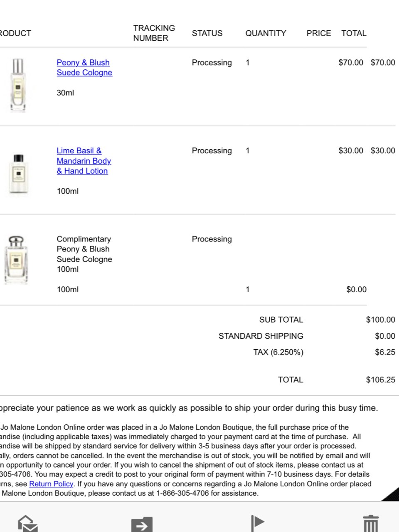Click the PRICE column header
The width and height of the screenshot is (399, 532).
coord(318,33)
